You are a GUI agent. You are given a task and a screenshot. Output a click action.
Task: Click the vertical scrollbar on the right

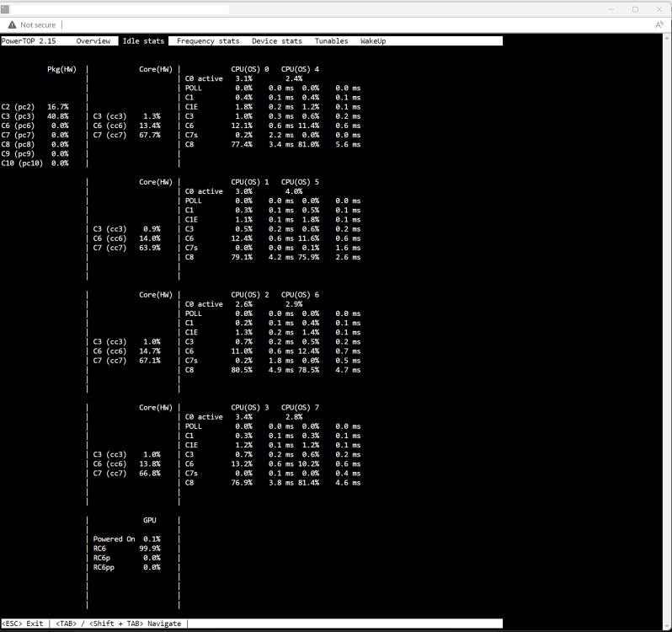(x=667, y=330)
